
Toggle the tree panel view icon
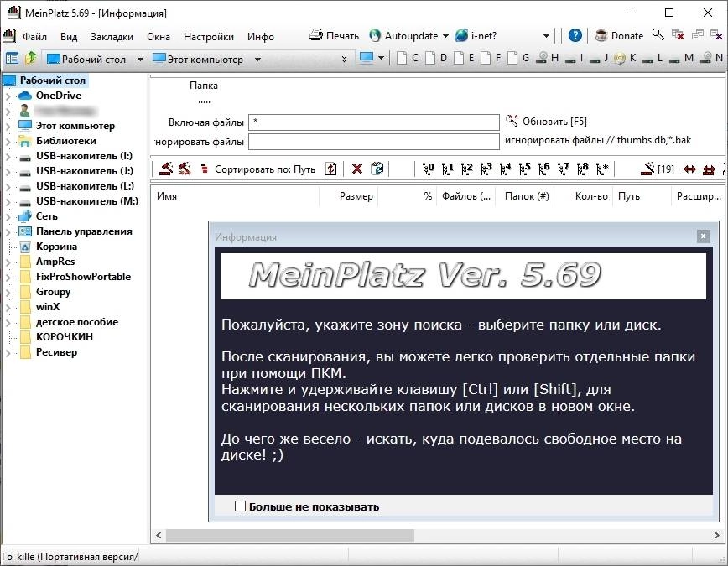[x=12, y=59]
